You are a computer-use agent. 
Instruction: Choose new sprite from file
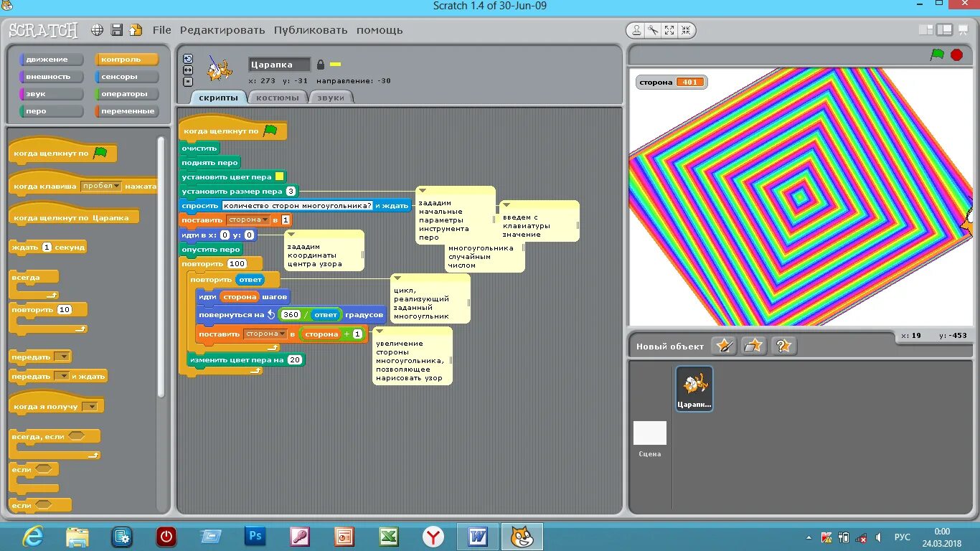[x=754, y=346]
